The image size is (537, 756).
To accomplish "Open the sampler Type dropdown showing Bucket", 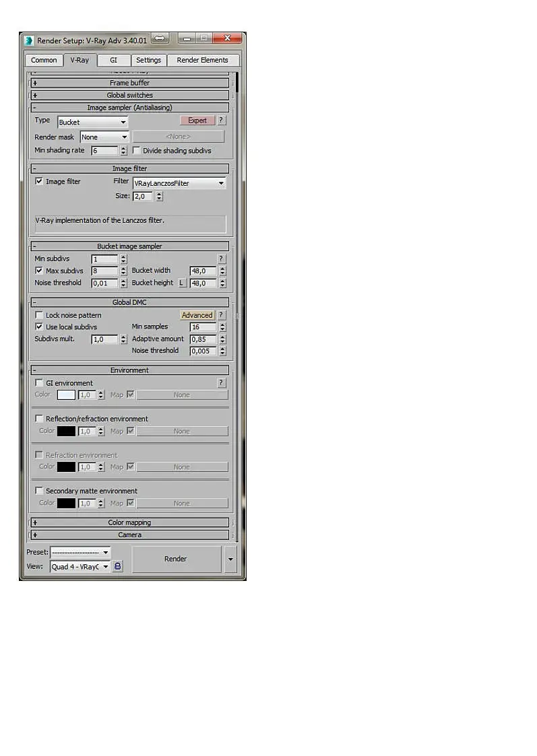I will click(x=92, y=123).
